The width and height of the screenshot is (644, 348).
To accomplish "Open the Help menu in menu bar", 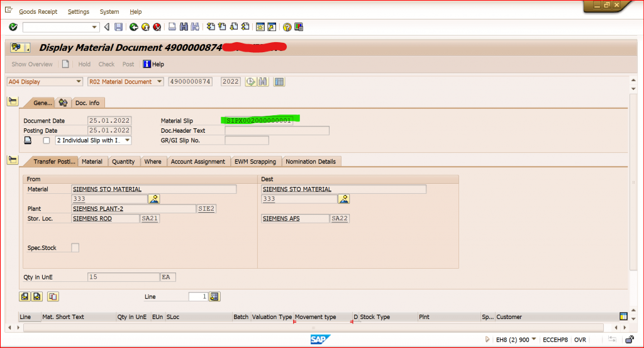I will (x=136, y=11).
